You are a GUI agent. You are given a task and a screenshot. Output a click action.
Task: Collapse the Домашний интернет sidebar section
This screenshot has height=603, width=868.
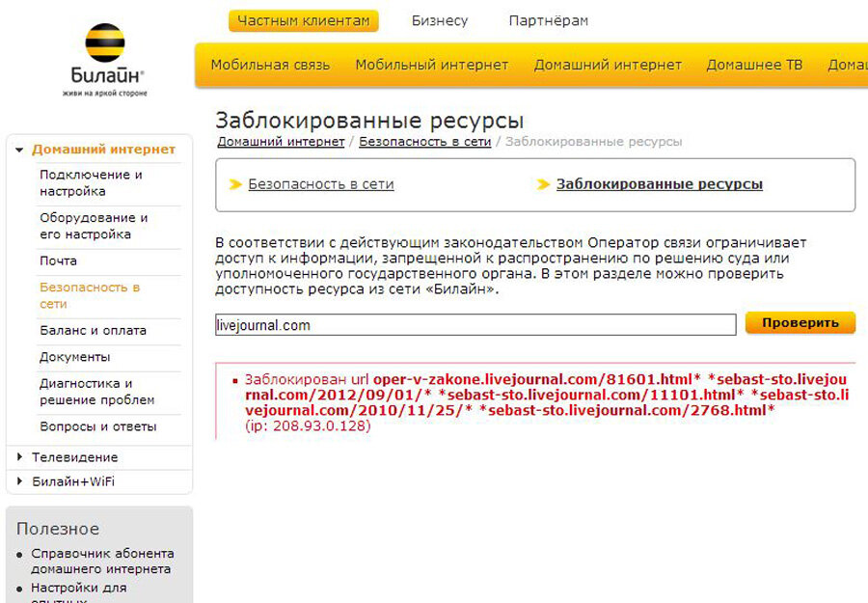click(x=19, y=150)
